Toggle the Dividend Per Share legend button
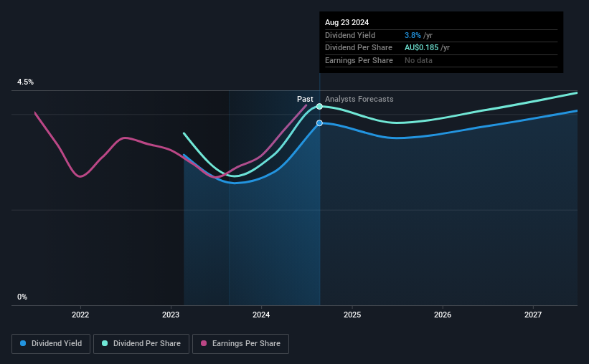589x364 pixels. [x=141, y=344]
